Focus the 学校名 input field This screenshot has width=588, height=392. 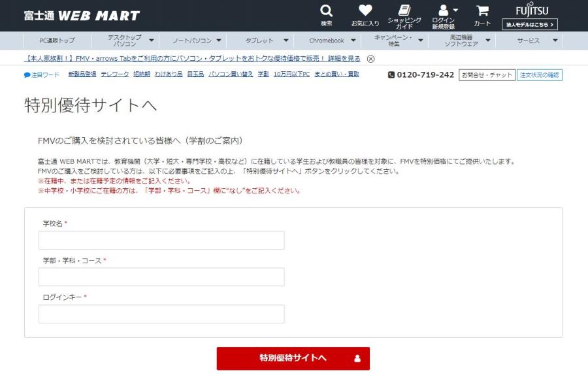161,240
